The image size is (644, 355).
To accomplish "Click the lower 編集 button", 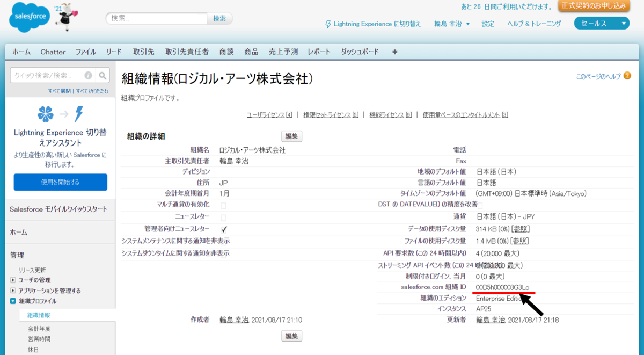I will (x=292, y=336).
